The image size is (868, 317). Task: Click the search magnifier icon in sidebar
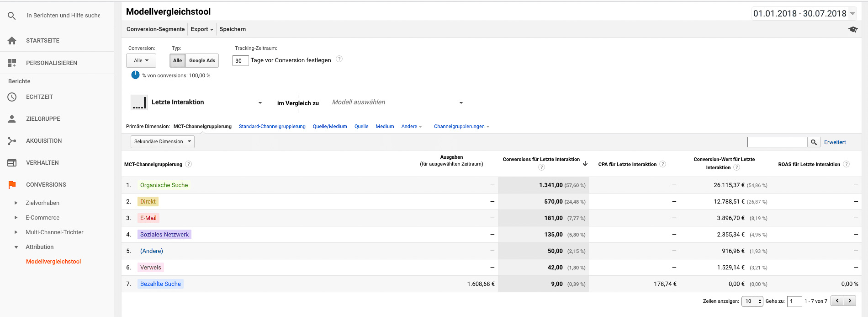coord(12,16)
